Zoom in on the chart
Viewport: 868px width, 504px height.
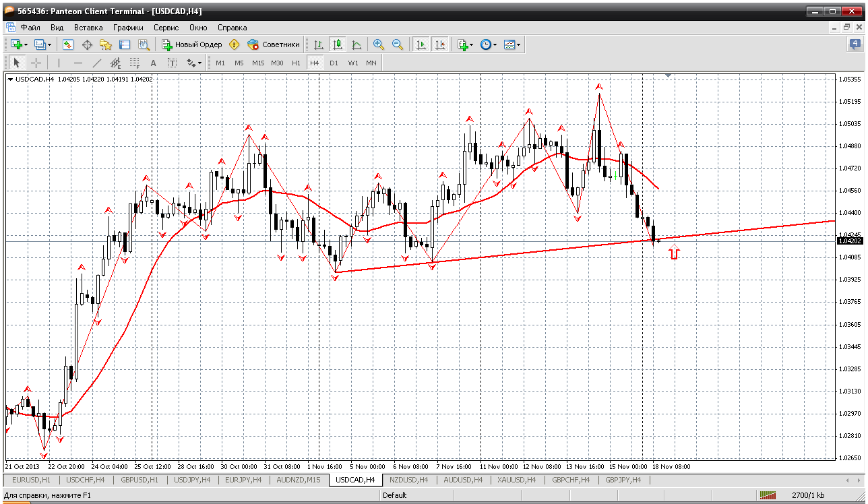coord(379,44)
